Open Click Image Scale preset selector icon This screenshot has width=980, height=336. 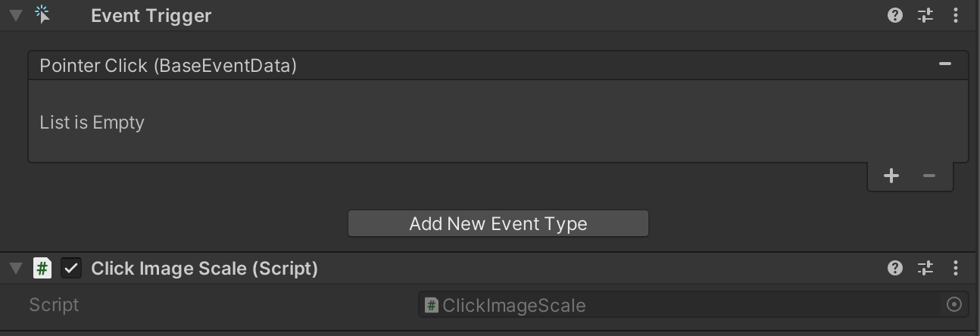(925, 268)
